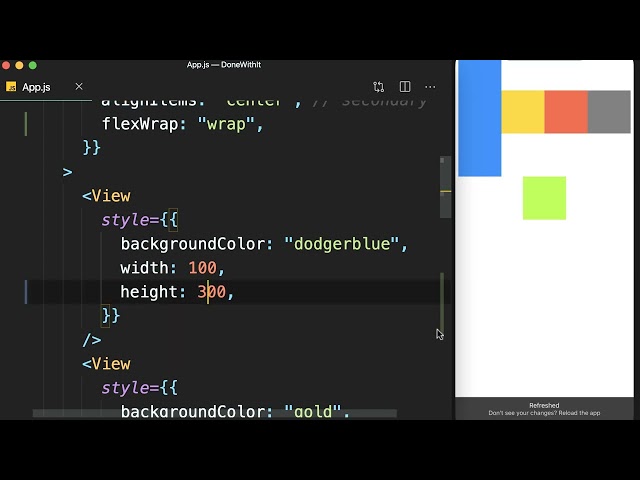Close the App.js tab

tap(79, 87)
